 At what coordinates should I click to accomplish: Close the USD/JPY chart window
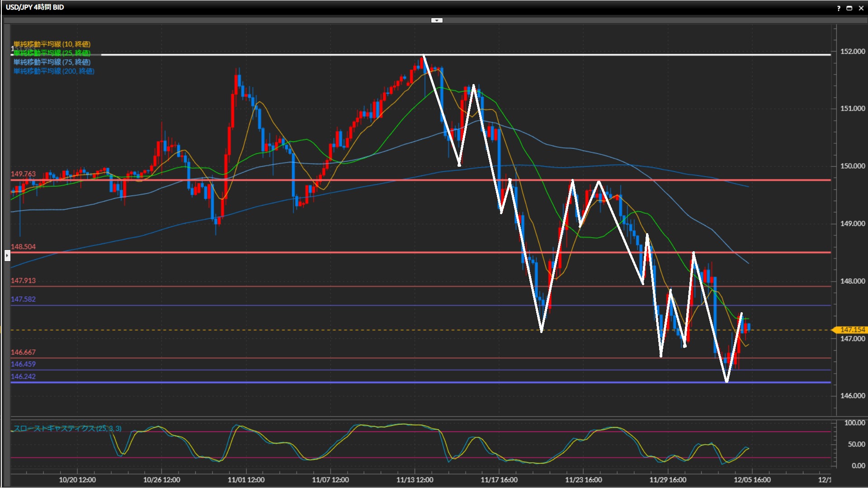click(861, 8)
